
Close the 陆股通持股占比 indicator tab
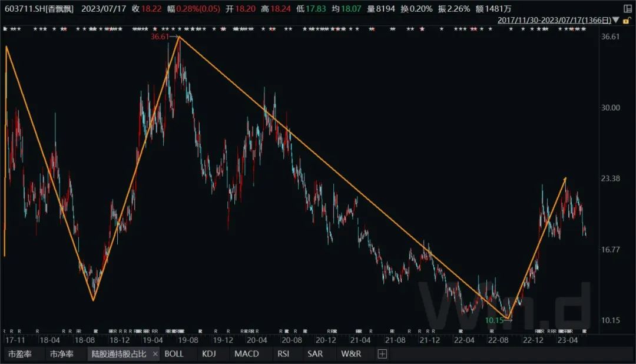click(155, 354)
